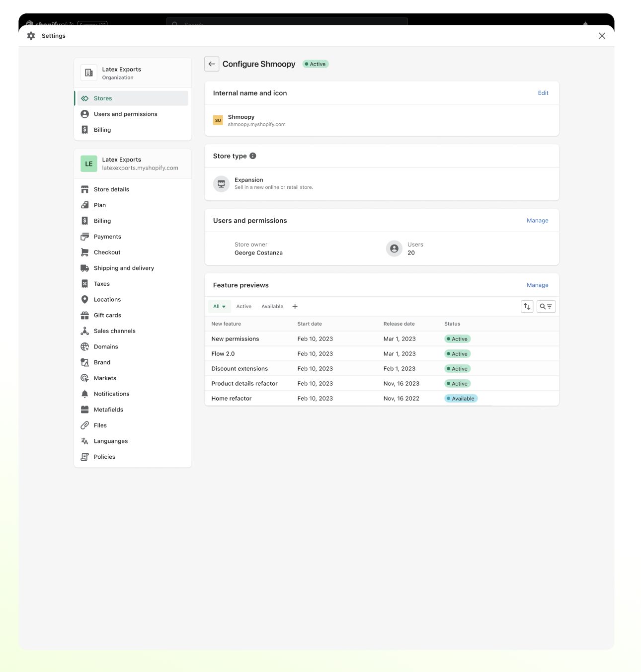
Task: Click the Taxes icon
Action: coord(85,284)
